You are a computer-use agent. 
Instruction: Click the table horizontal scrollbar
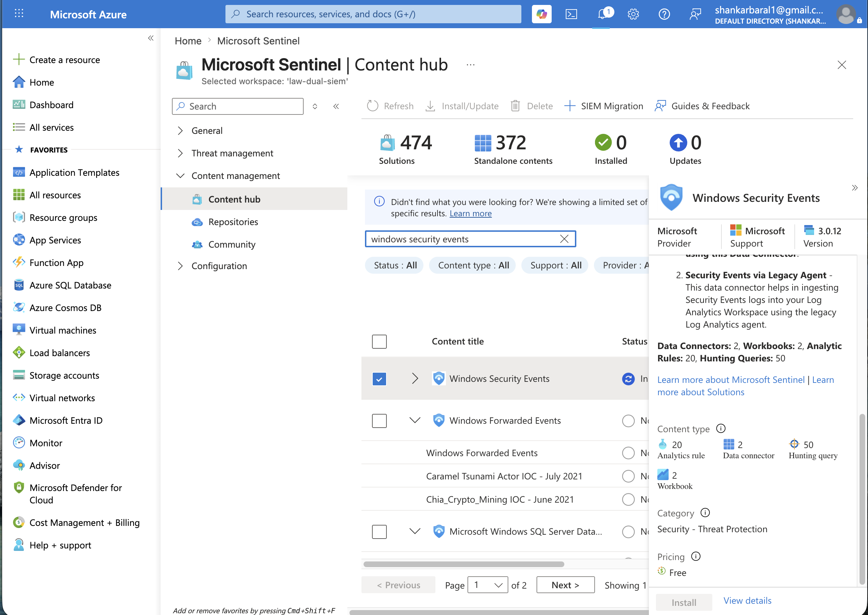pyautogui.click(x=464, y=564)
